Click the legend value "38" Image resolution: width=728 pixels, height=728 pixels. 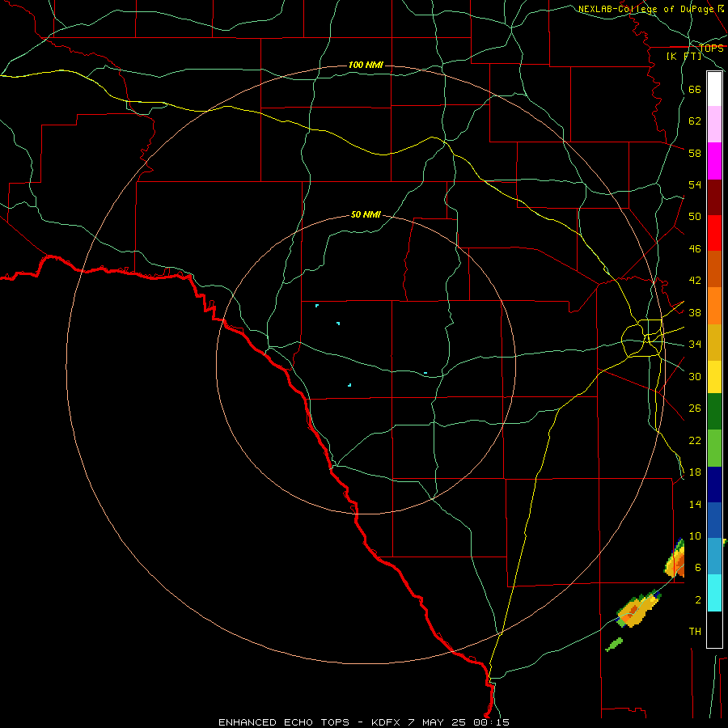pyautogui.click(x=695, y=312)
